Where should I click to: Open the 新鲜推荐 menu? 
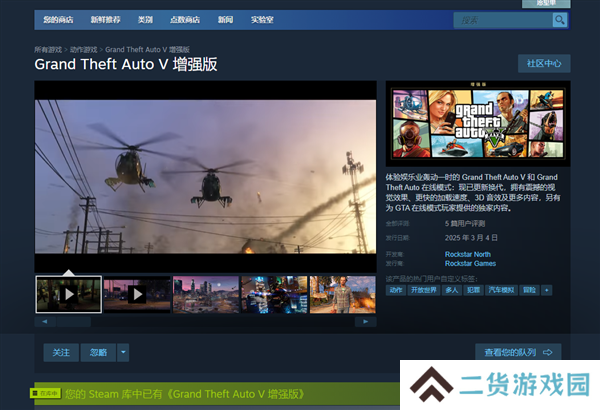point(106,20)
